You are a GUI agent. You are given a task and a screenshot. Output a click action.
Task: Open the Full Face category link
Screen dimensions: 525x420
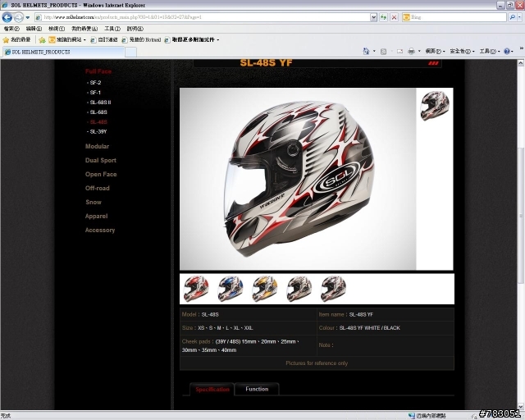(98, 71)
